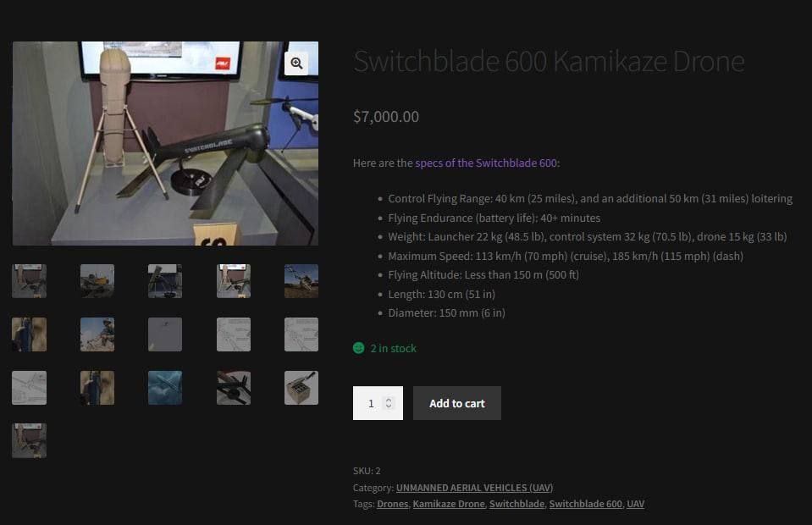Decrease quantity with the stepper down arrow

pyautogui.click(x=389, y=406)
